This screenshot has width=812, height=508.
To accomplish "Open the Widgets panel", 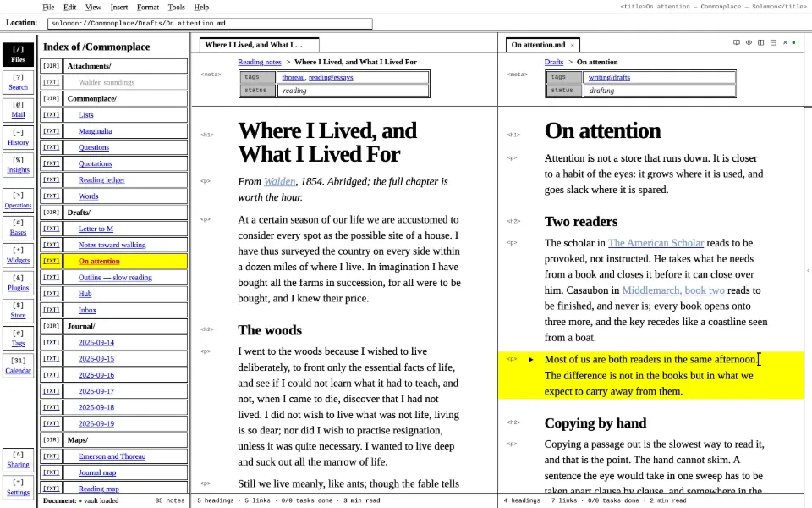I will tap(18, 255).
